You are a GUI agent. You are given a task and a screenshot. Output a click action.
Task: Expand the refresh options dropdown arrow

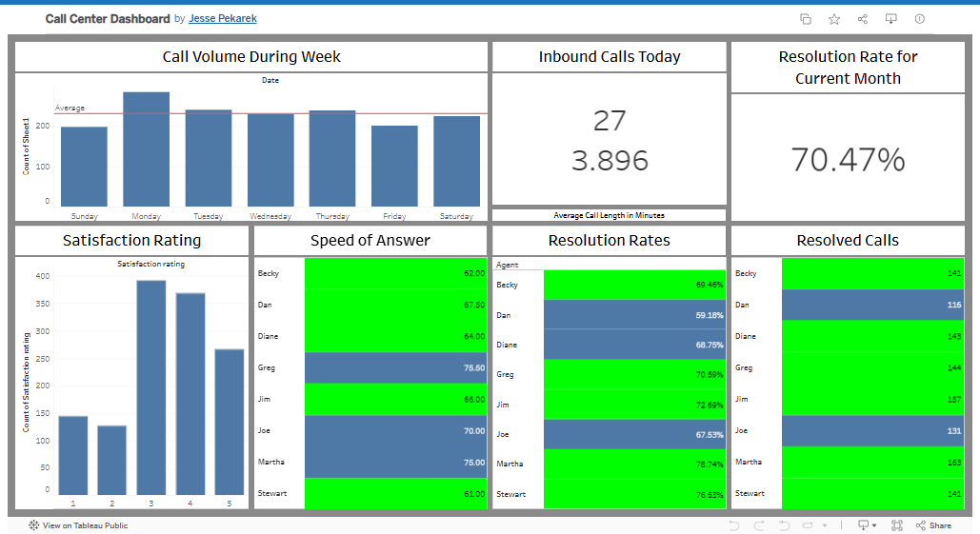point(825,525)
